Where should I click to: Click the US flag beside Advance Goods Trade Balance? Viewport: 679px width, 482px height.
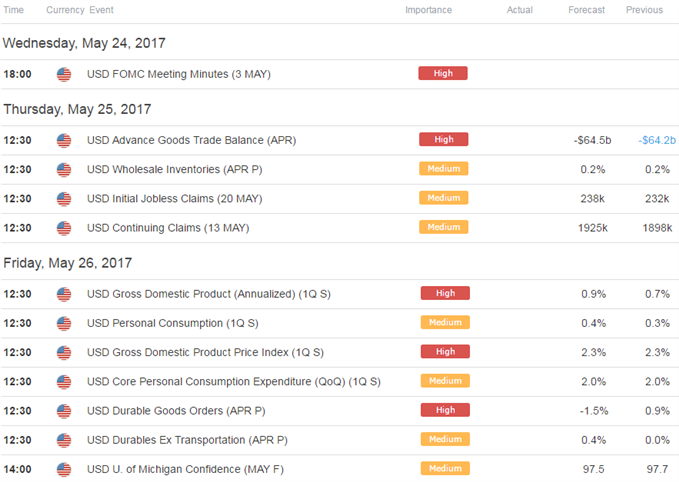pyautogui.click(x=64, y=141)
